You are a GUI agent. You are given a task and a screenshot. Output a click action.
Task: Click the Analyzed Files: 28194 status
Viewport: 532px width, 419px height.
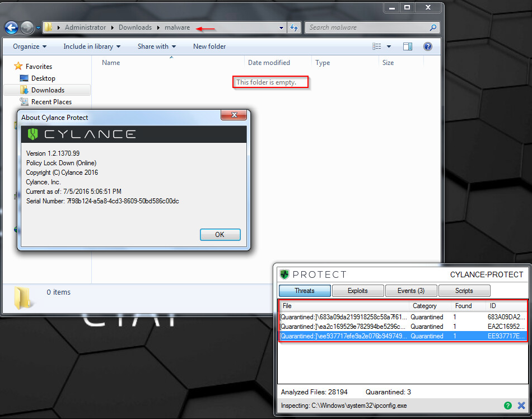click(314, 392)
